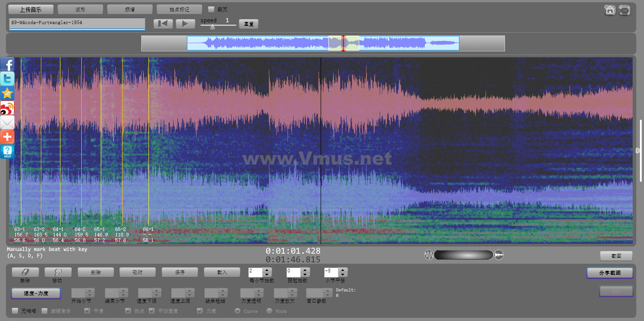Click the track name field B9-M4coda-Furtwangler-1954
Image resolution: width=644 pixels, height=321 pixels.
coord(77,24)
